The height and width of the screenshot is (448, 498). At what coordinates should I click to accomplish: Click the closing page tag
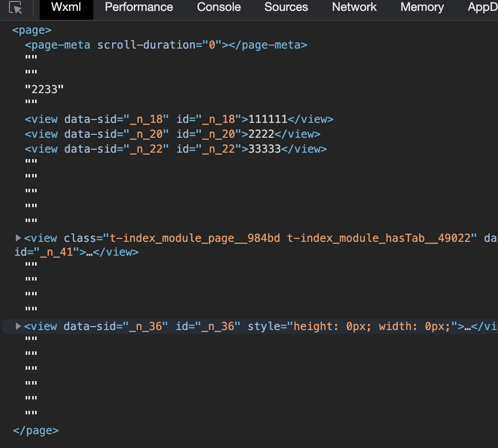tap(35, 430)
